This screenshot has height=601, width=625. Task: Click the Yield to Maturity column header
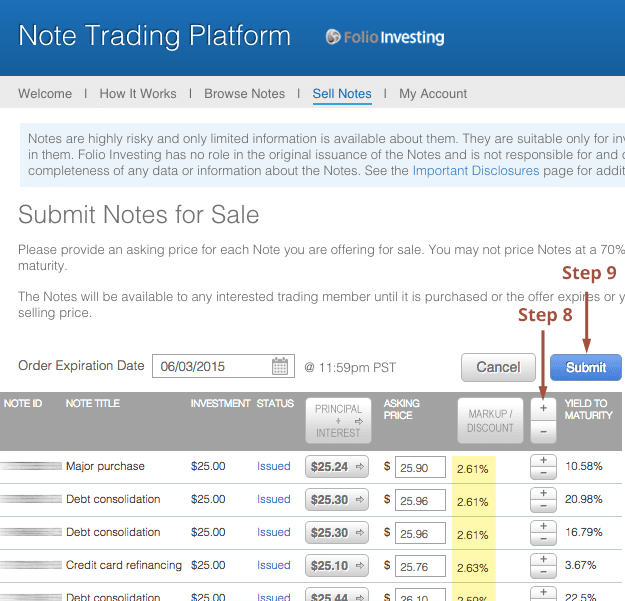point(588,409)
